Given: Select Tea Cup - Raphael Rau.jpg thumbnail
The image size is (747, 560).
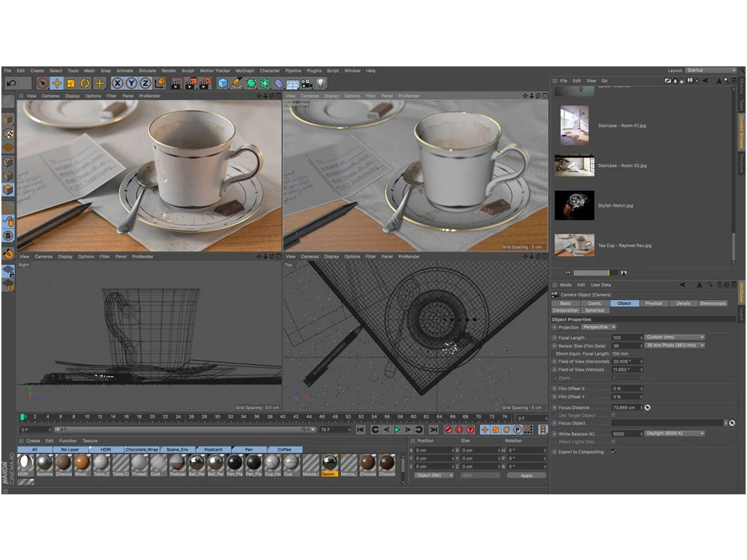Looking at the screenshot, I should pyautogui.click(x=574, y=245).
